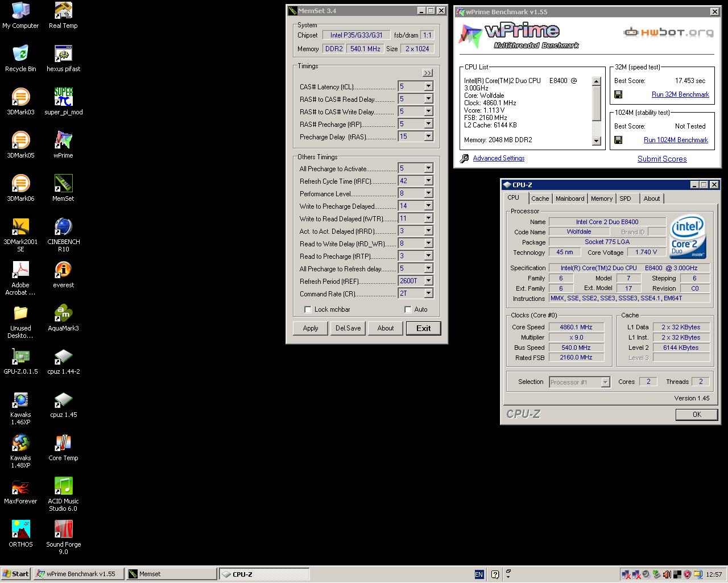This screenshot has height=583, width=728.
Task: Switch to the Cache tab in CPU-Z
Action: pos(540,199)
